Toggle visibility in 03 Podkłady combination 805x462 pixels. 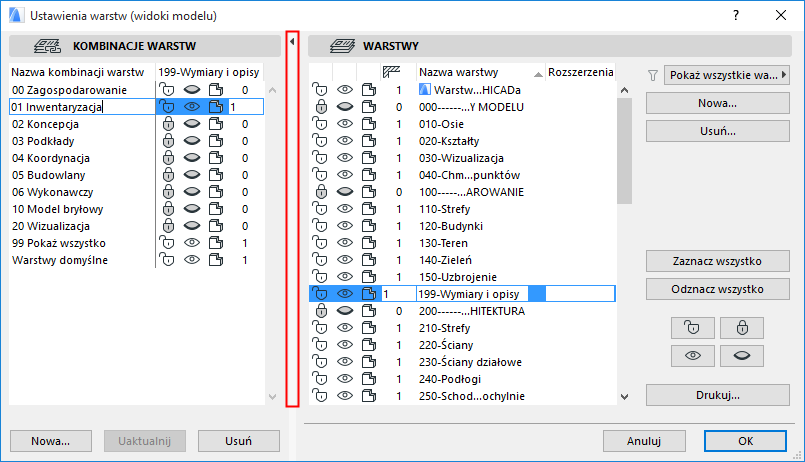[191, 141]
